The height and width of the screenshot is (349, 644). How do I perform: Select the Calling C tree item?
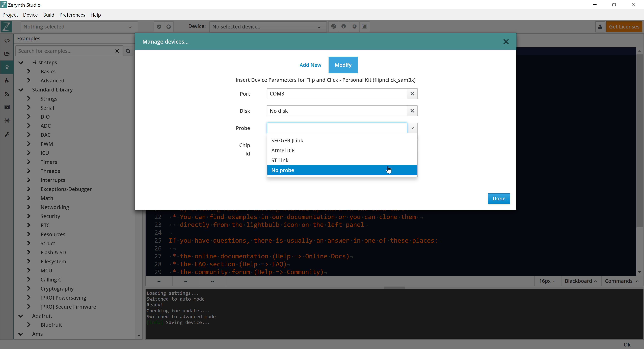(x=51, y=279)
